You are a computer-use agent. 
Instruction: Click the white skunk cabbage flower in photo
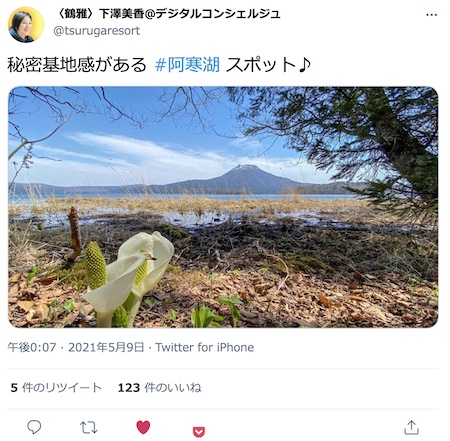click(128, 278)
